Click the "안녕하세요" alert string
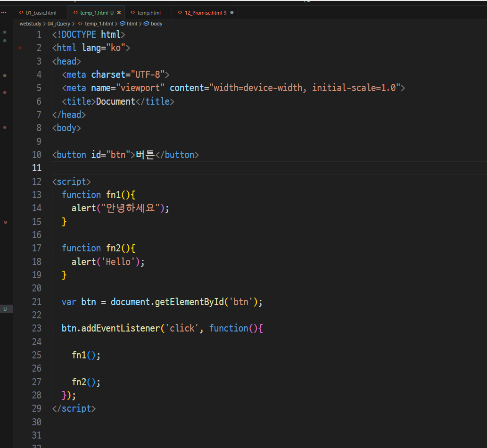 pyautogui.click(x=131, y=208)
